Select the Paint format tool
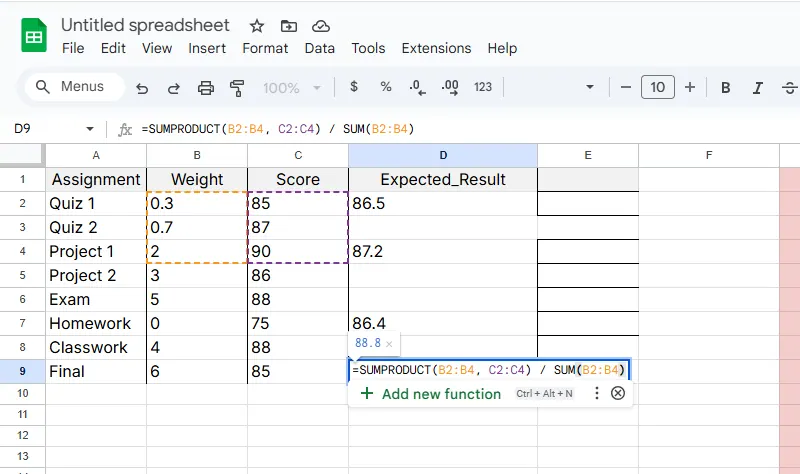The height and width of the screenshot is (474, 800). pos(237,88)
